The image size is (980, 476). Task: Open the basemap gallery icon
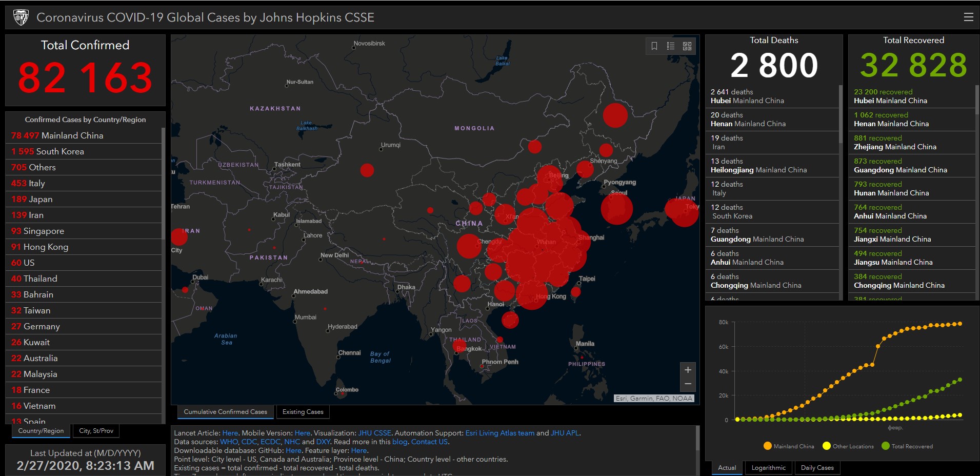[x=687, y=46]
